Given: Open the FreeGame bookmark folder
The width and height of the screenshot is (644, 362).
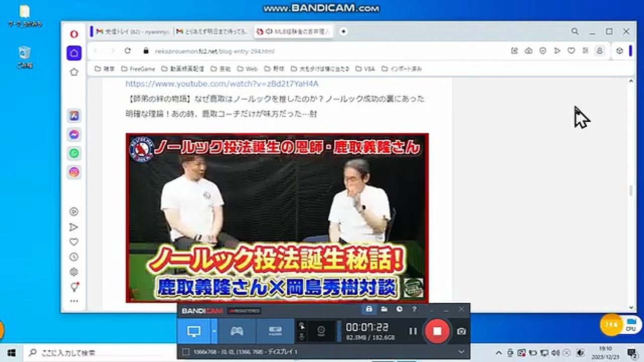Looking at the screenshot, I should pyautogui.click(x=138, y=69).
